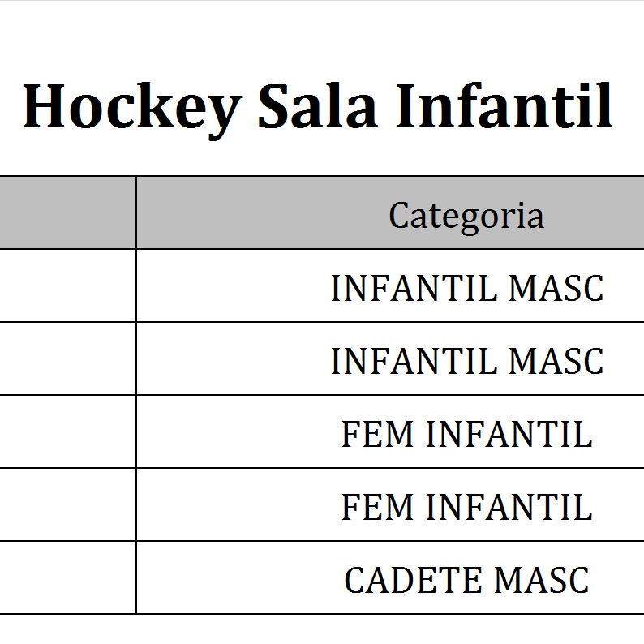Click the word Sala in the title
644x644 pixels.
click(x=318, y=106)
